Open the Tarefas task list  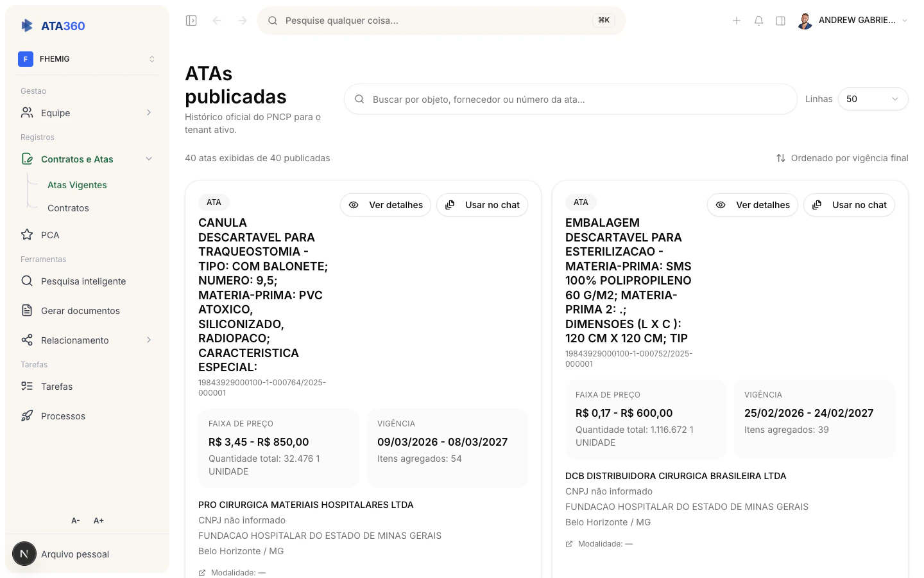pyautogui.click(x=56, y=386)
